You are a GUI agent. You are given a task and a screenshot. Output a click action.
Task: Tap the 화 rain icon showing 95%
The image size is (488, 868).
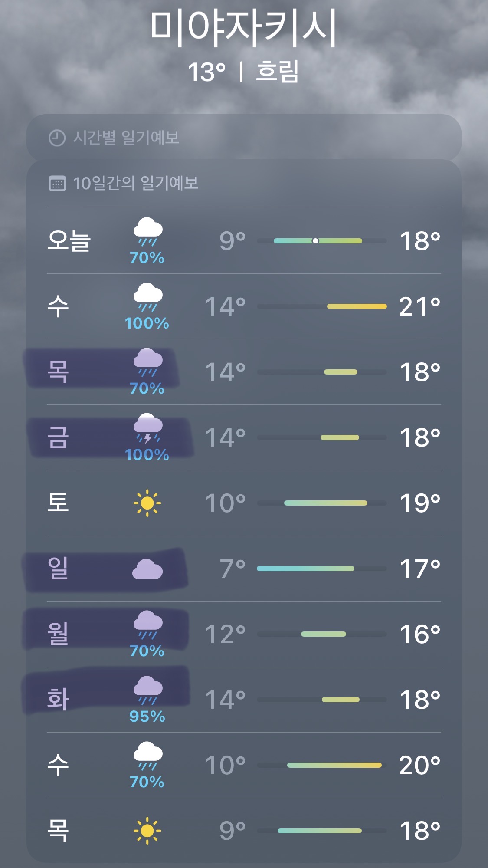[x=147, y=691]
